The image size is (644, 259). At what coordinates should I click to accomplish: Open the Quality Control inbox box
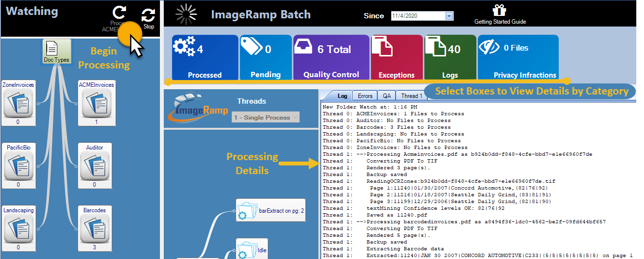[x=331, y=57]
